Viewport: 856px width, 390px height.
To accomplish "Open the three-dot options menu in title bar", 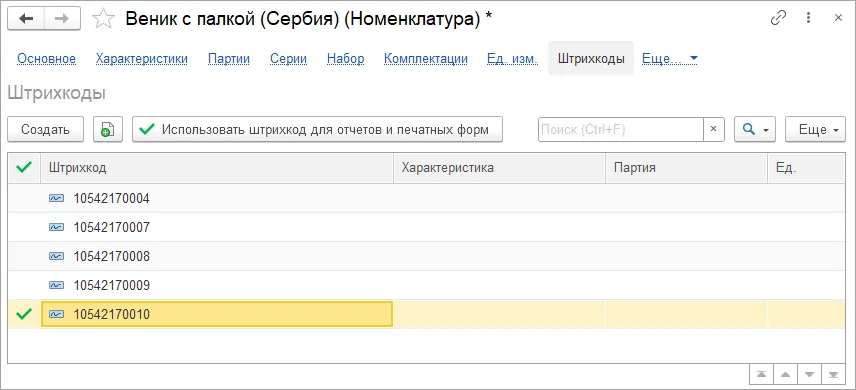I will (809, 19).
